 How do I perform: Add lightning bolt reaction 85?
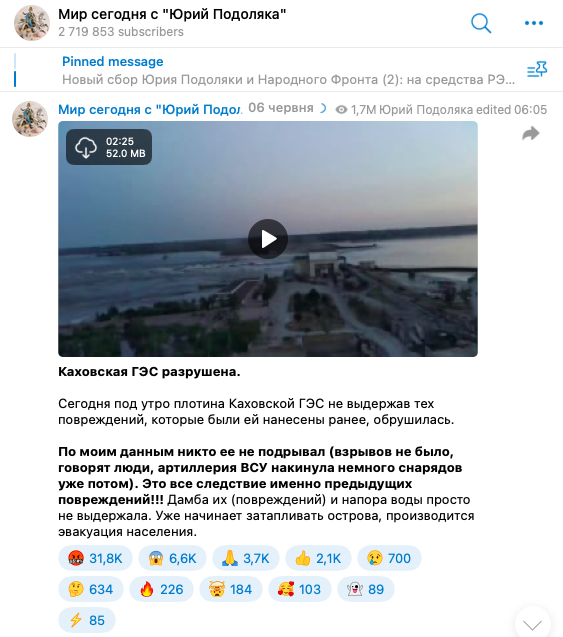87,620
